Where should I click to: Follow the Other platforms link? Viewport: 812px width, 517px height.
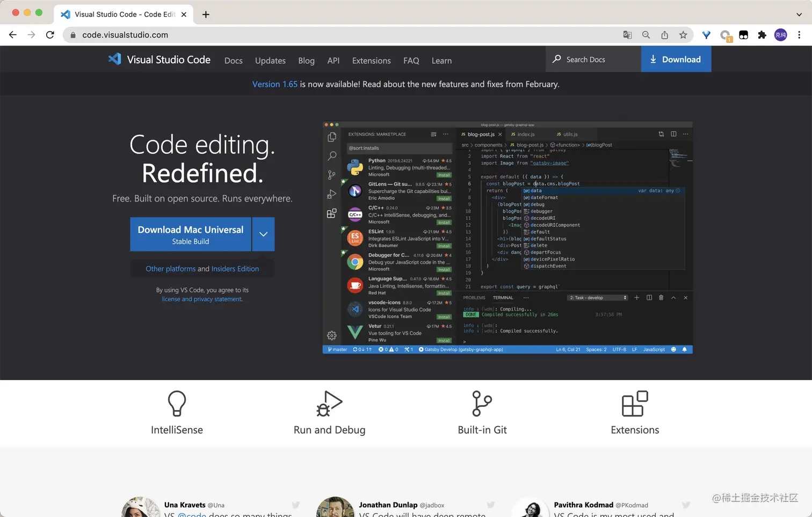pos(171,269)
